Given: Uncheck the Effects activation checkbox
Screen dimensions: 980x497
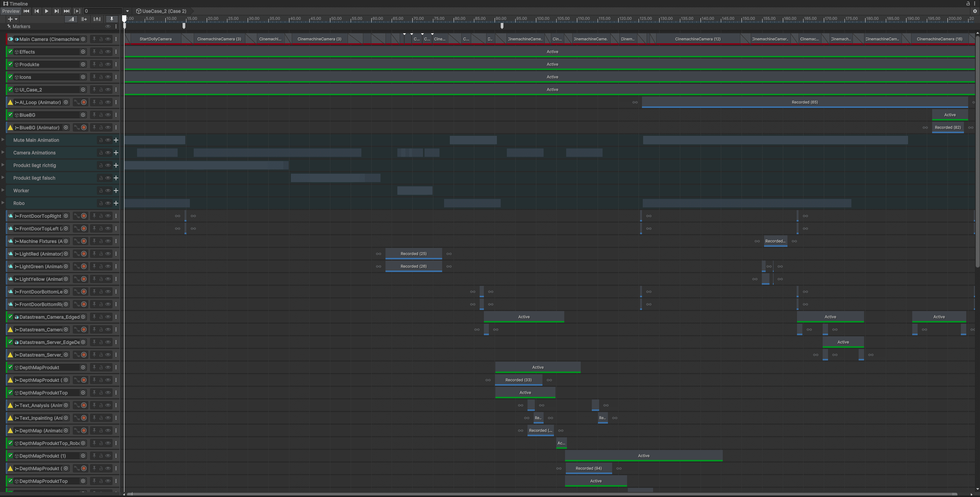Looking at the screenshot, I should 11,52.
